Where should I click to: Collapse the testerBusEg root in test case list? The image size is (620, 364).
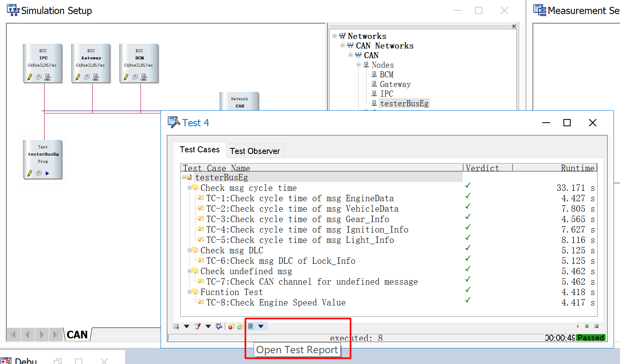click(184, 177)
